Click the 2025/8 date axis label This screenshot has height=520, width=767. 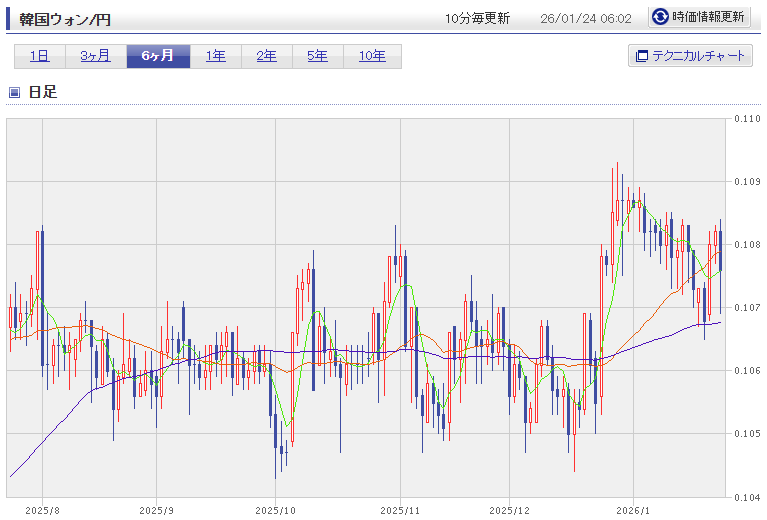(42, 508)
